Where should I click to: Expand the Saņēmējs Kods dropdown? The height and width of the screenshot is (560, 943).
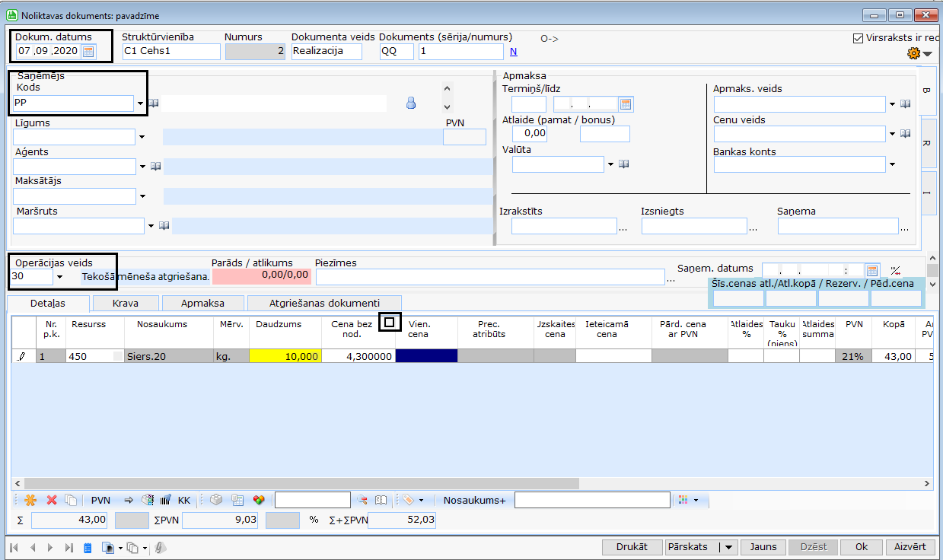(140, 103)
